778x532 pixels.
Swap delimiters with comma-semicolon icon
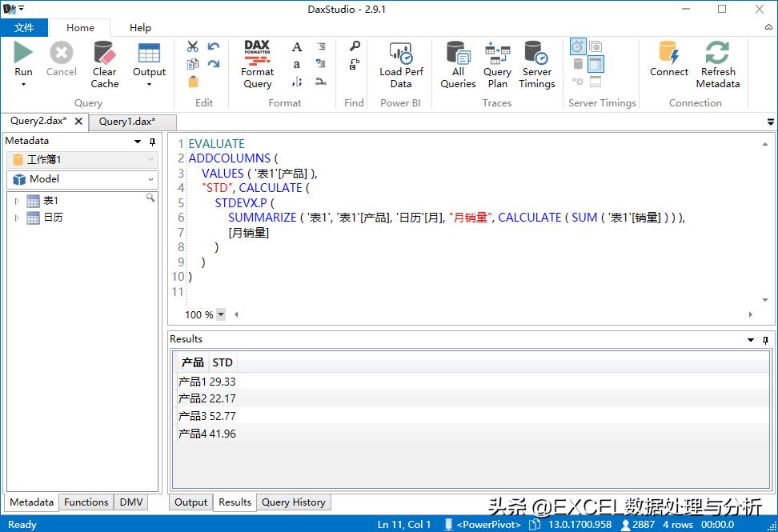(x=297, y=82)
